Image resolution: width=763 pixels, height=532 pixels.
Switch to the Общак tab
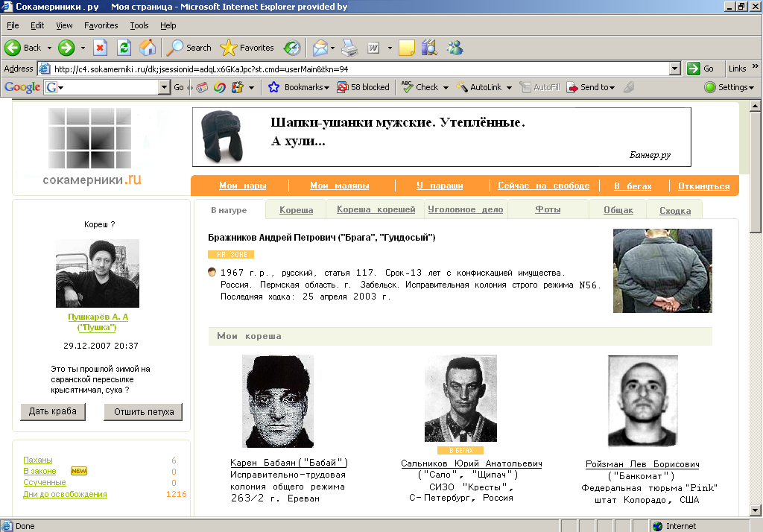(618, 210)
